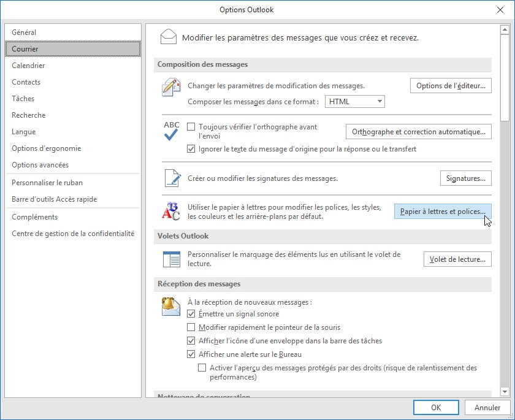This screenshot has width=515, height=420.
Task: Open the Recherche options category
Action: [x=73, y=115]
